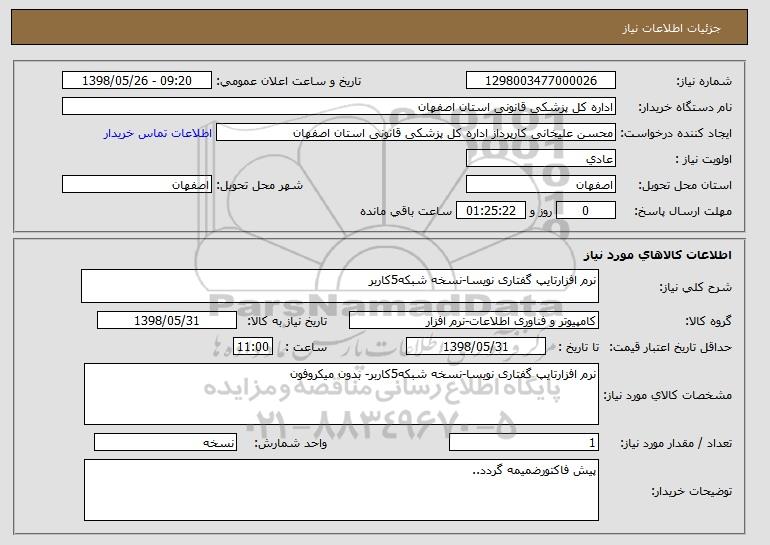
Task: Click the شماره نیاز number field
Action: click(x=541, y=81)
